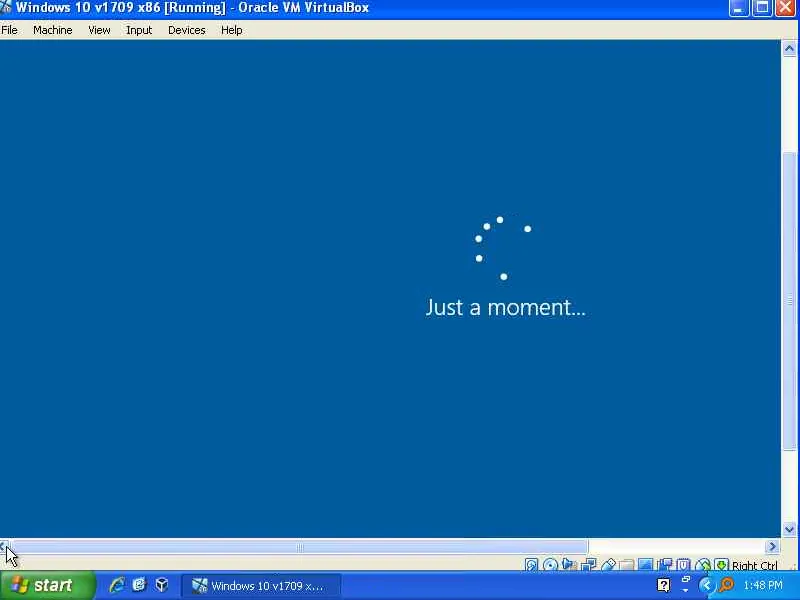Image resolution: width=800 pixels, height=600 pixels.
Task: Click the 1:48 PM taskbar clock
Action: [763, 585]
